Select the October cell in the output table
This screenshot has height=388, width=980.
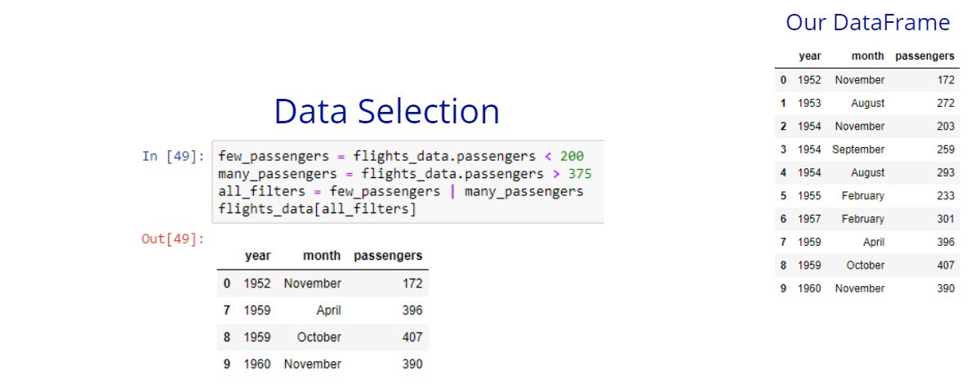point(319,337)
